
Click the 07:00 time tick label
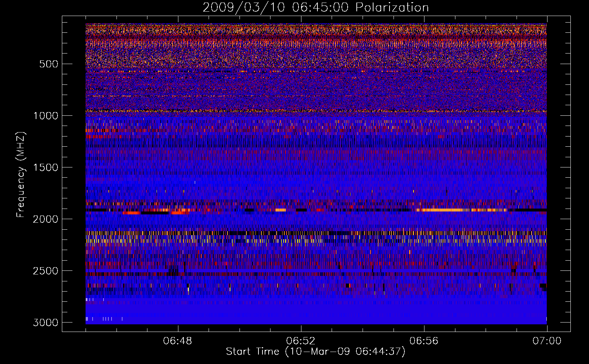(x=547, y=341)
